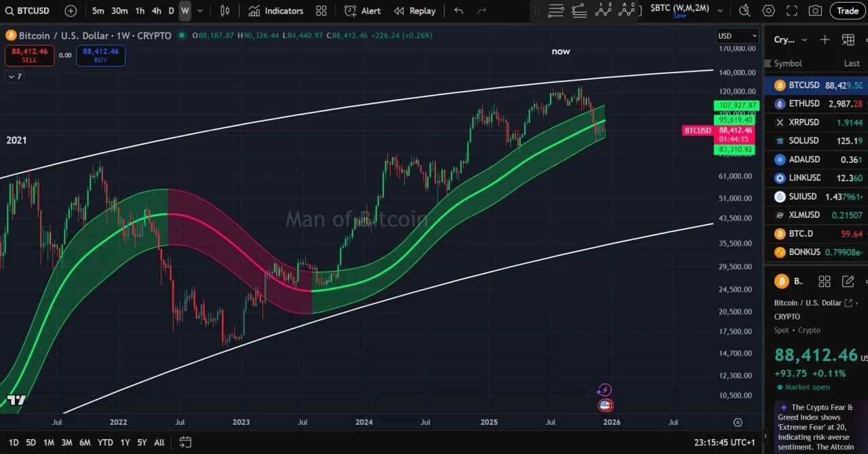Set date range to 6M
This screenshot has height=454, width=868.
click(x=85, y=442)
